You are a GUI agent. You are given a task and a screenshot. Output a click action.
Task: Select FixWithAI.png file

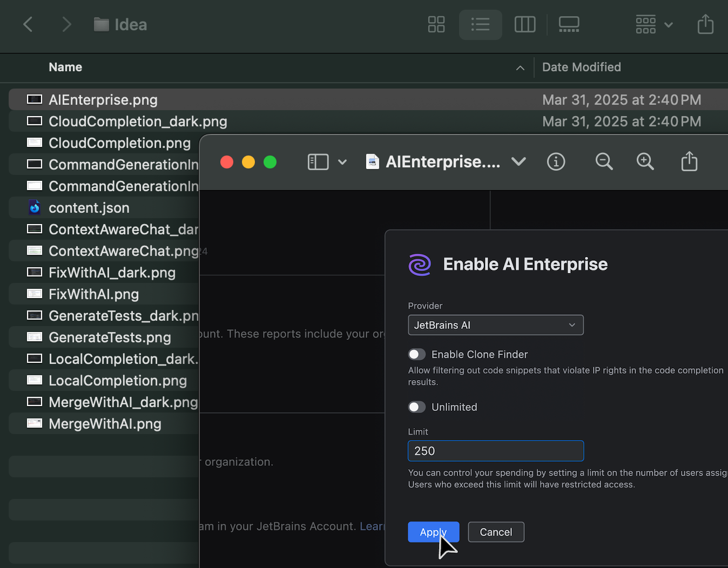pyautogui.click(x=93, y=294)
